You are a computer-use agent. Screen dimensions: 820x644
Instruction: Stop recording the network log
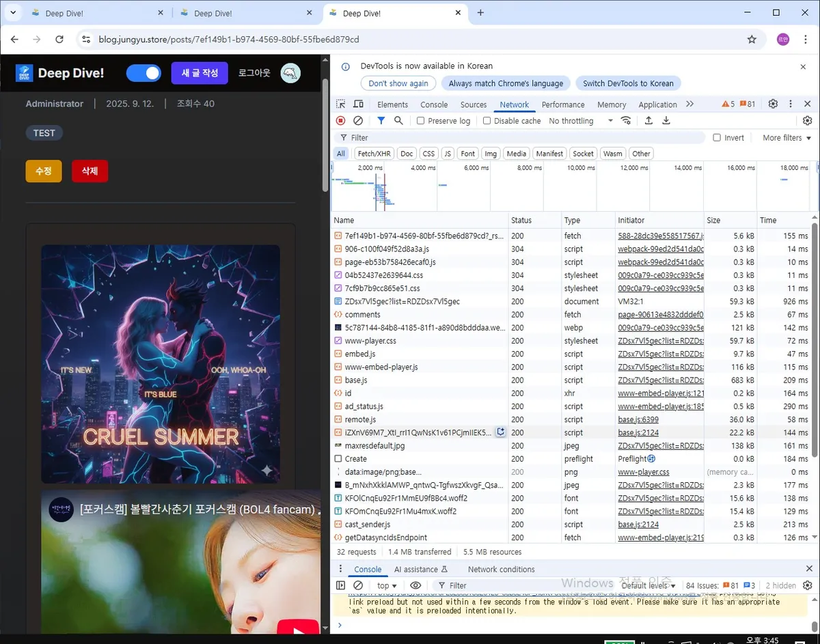(340, 120)
